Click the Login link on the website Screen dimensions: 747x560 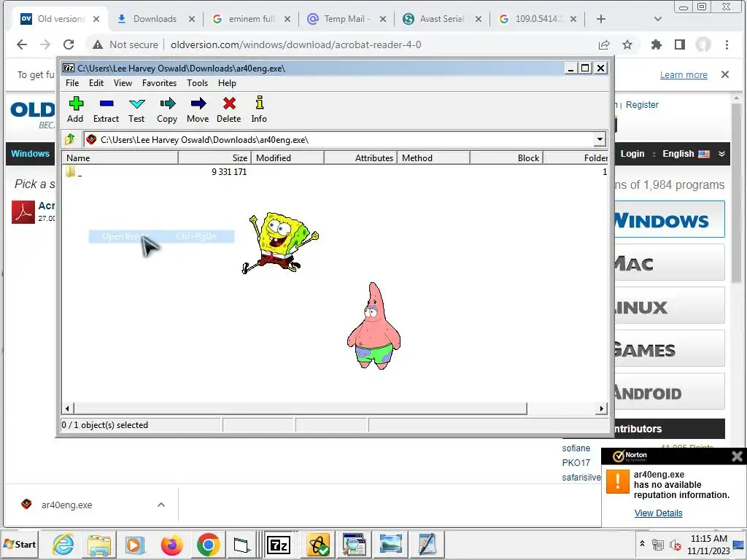point(632,154)
